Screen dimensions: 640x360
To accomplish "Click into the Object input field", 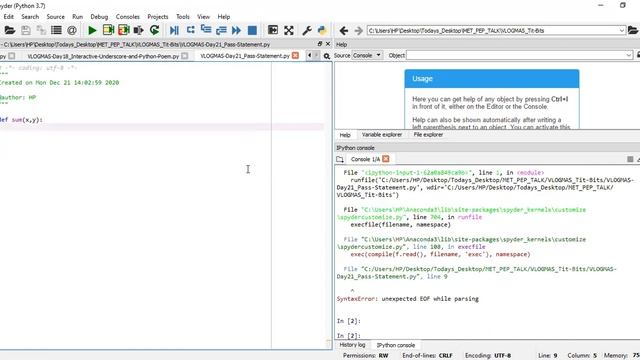I will tap(516, 55).
